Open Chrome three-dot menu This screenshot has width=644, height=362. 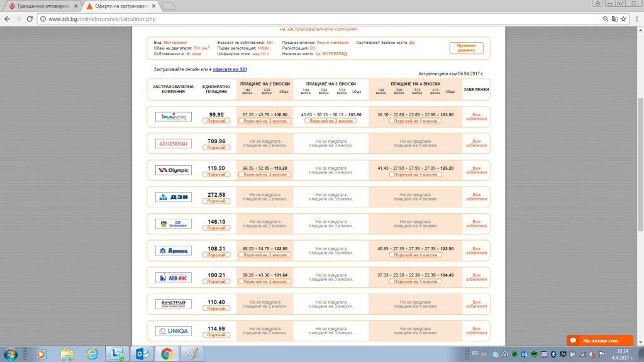[x=637, y=19]
